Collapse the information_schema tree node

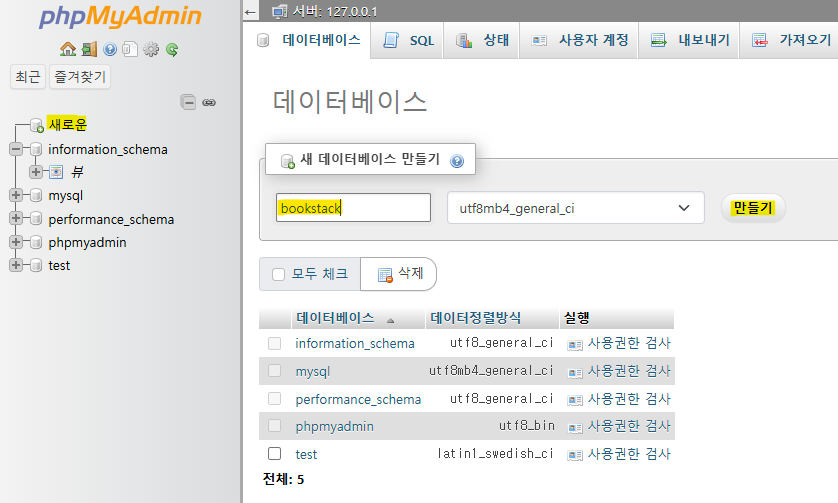[x=16, y=149]
